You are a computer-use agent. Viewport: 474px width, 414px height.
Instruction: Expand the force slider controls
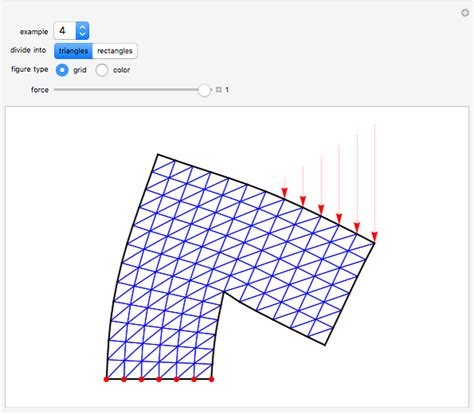(219, 90)
